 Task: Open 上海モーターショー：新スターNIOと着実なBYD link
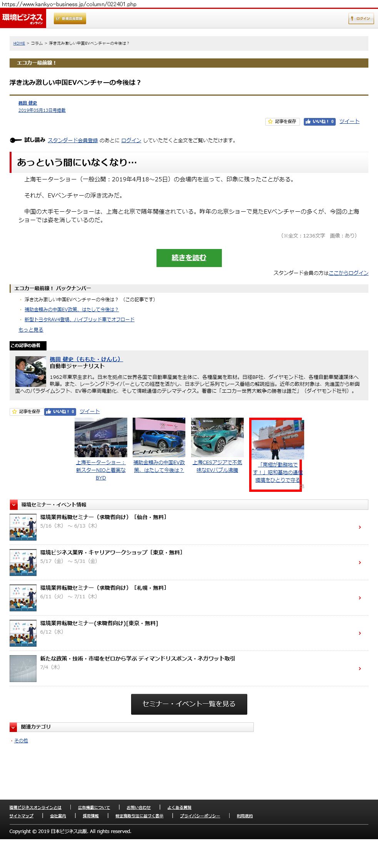[x=101, y=470]
